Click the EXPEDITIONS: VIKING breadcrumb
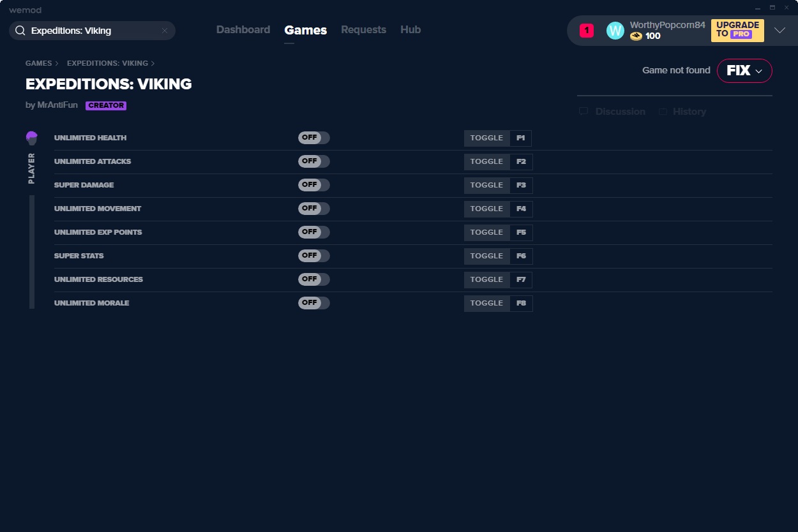798x532 pixels. (x=107, y=63)
